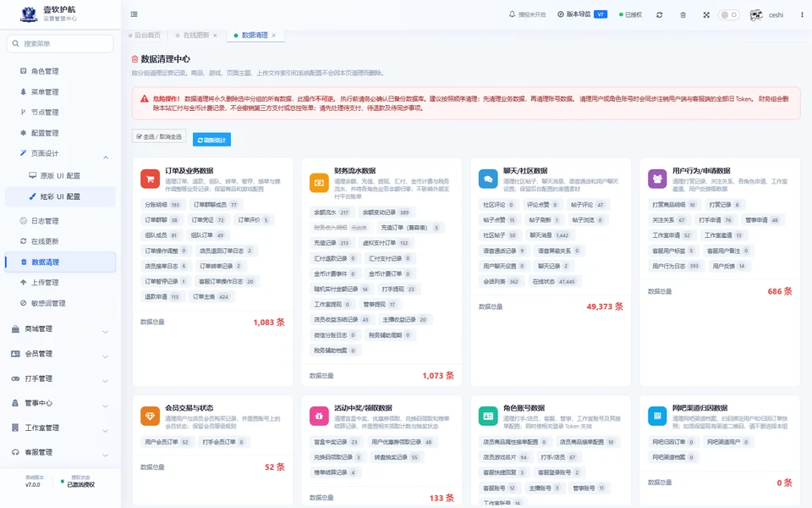The width and height of the screenshot is (812, 508).
Task: Click the 盲盒中奖记录 23 tag
Action: [x=337, y=442]
